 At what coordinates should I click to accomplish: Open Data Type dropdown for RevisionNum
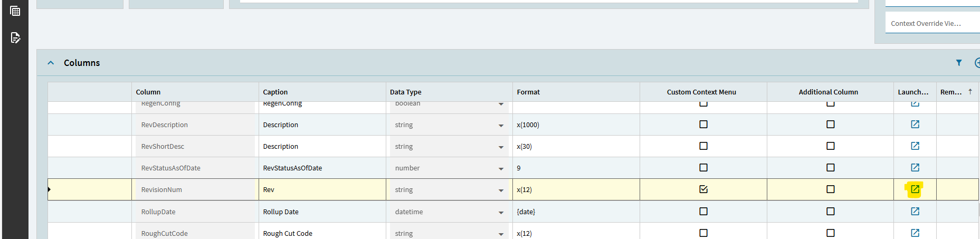click(501, 190)
